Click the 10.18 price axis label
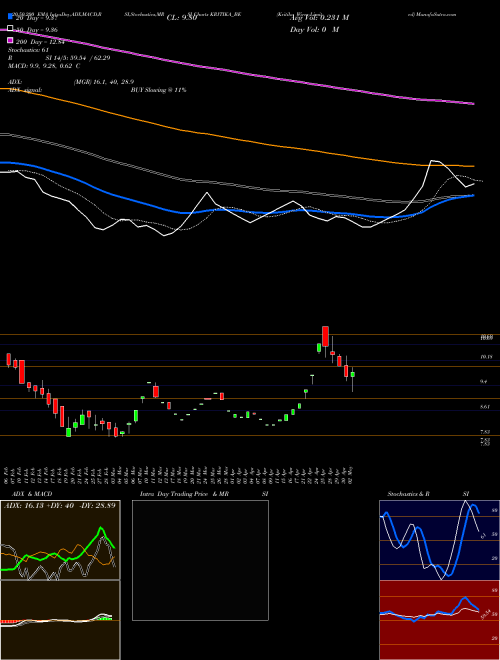This screenshot has width=500, height=660. pyautogui.click(x=487, y=357)
